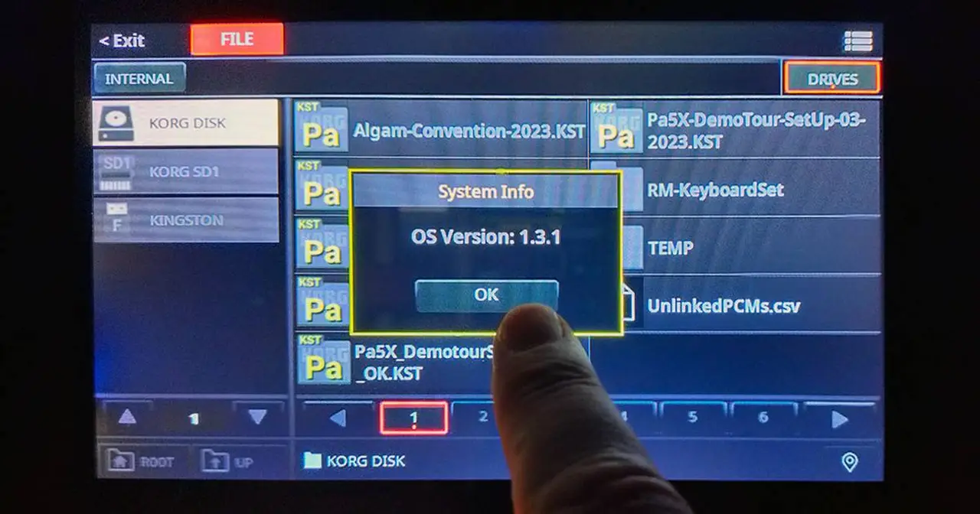
Task: Select the FILE tab
Action: [237, 40]
